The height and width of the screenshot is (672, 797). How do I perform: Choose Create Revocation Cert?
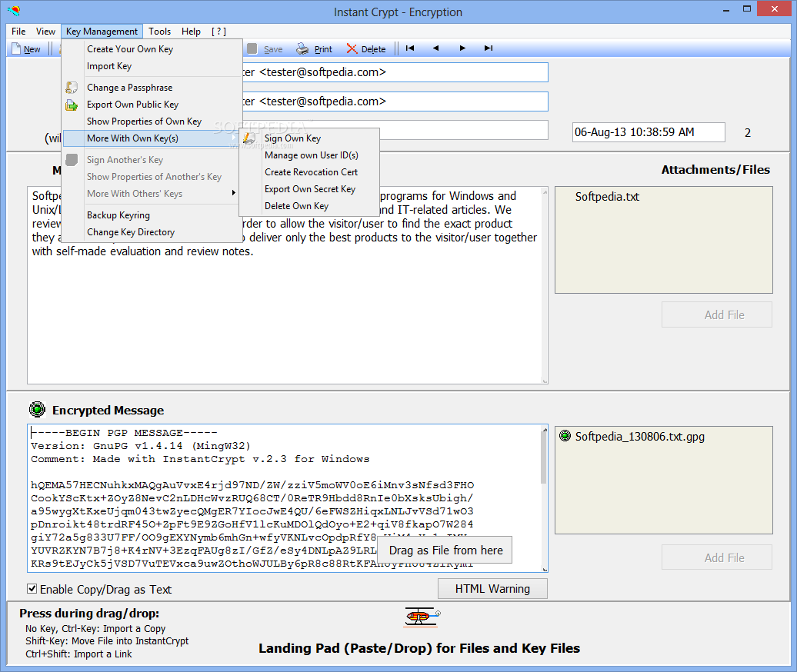click(311, 172)
